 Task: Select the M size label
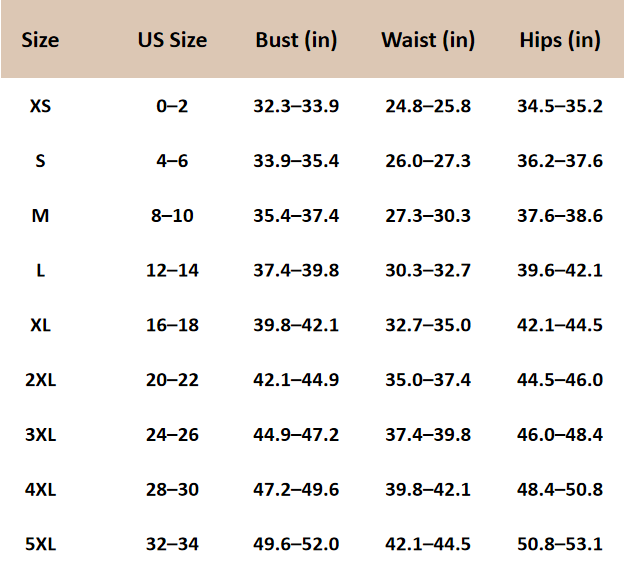pyautogui.click(x=40, y=215)
